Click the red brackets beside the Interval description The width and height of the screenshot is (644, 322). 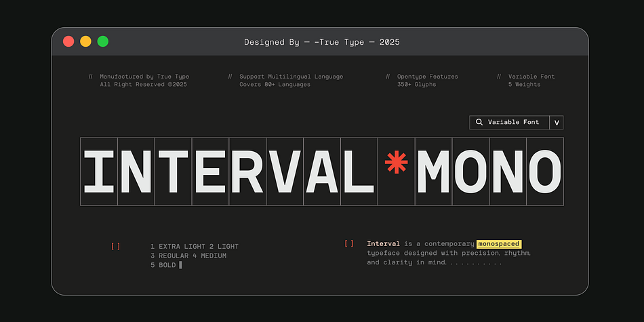(x=348, y=243)
